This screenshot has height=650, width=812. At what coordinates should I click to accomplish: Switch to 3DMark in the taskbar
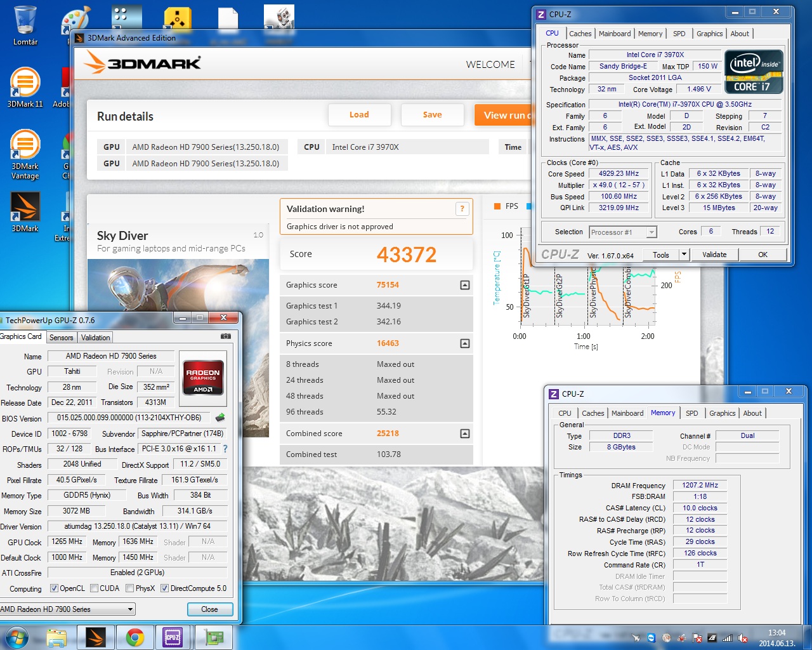96,637
